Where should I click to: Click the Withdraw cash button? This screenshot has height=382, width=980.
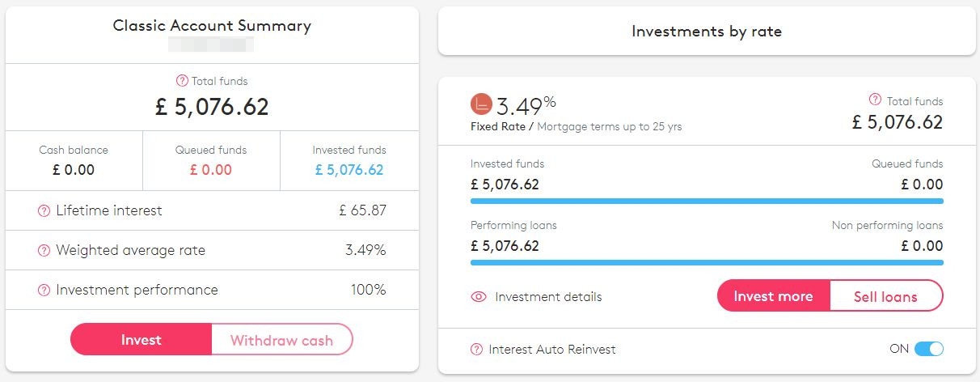tap(282, 340)
